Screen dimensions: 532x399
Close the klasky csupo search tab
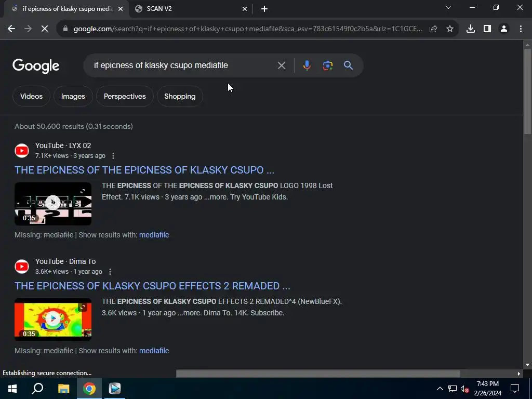pos(121,9)
